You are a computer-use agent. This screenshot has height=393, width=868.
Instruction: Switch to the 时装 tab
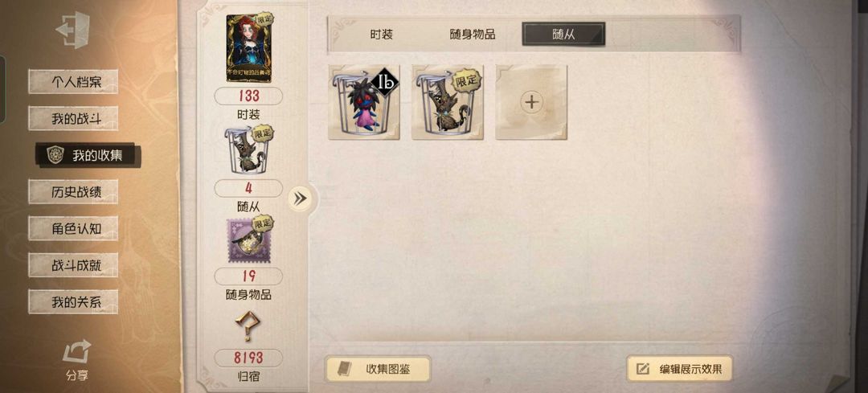(x=382, y=35)
